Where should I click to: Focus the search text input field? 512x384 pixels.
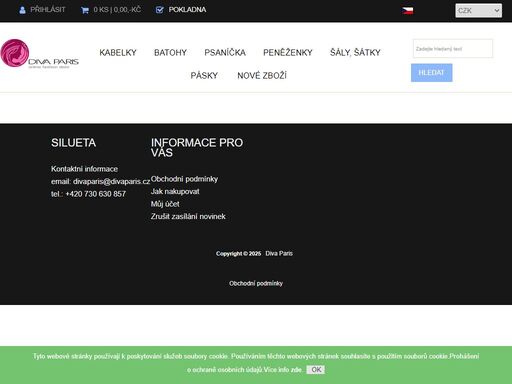(x=453, y=49)
